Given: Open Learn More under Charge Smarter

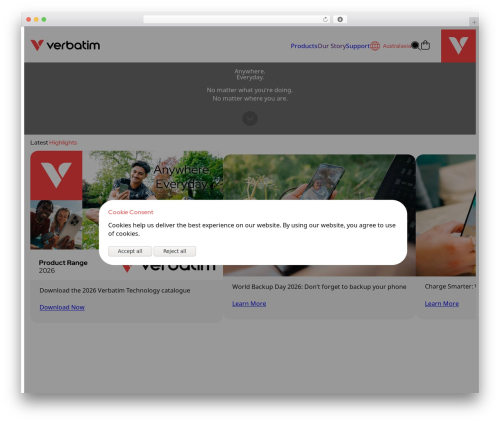Looking at the screenshot, I should (442, 304).
